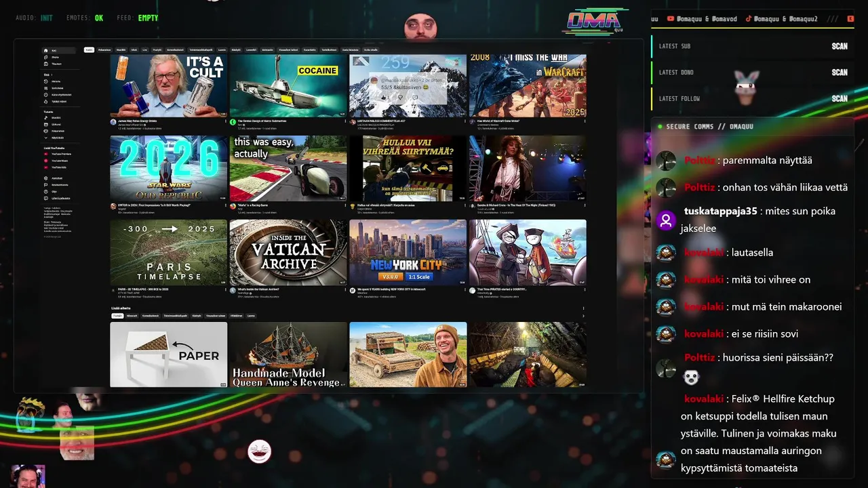Play the wooden car with smiling man thumbnail
The width and height of the screenshot is (868, 488).
[408, 354]
